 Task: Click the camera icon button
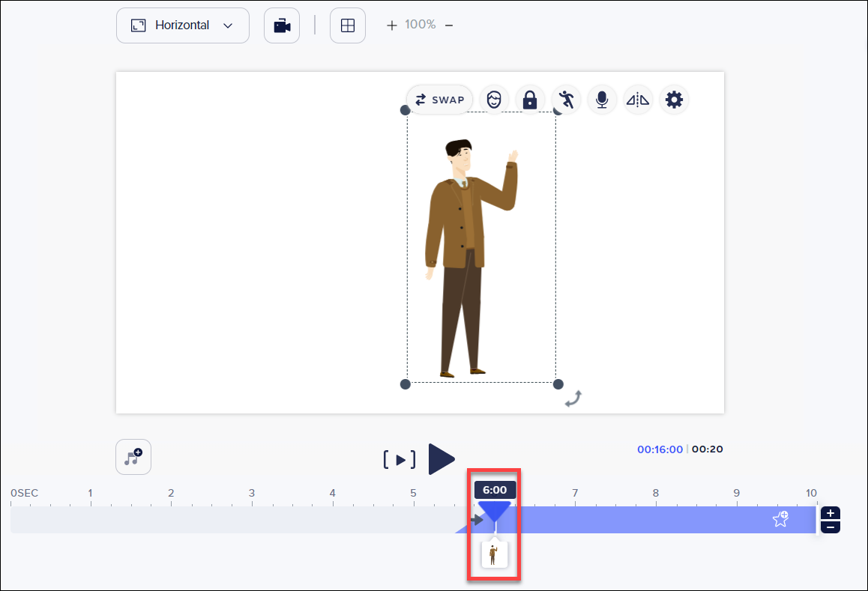click(282, 25)
